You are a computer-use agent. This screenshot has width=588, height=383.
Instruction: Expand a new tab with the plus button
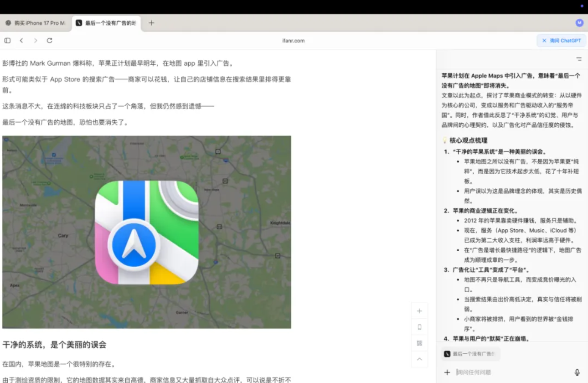click(x=151, y=22)
